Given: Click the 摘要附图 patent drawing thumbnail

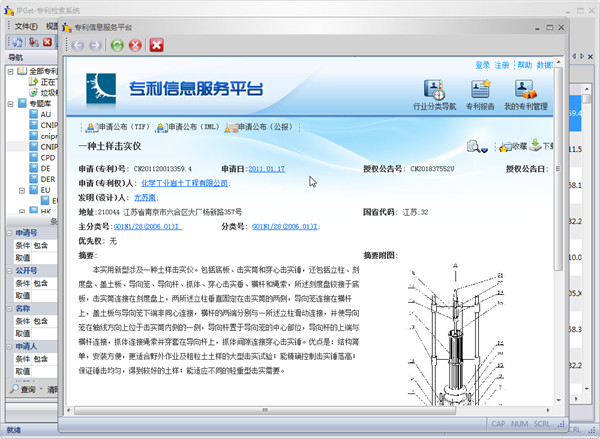Looking at the screenshot, I should pos(455,333).
